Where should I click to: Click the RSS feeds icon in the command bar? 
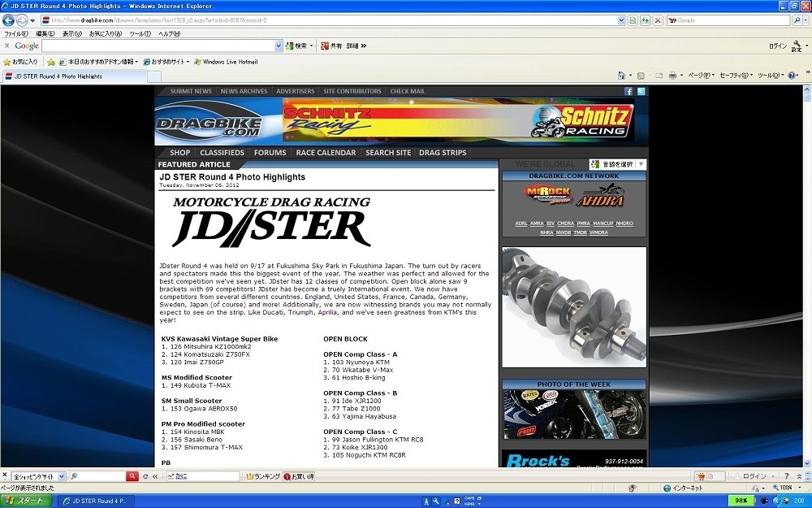(641, 76)
